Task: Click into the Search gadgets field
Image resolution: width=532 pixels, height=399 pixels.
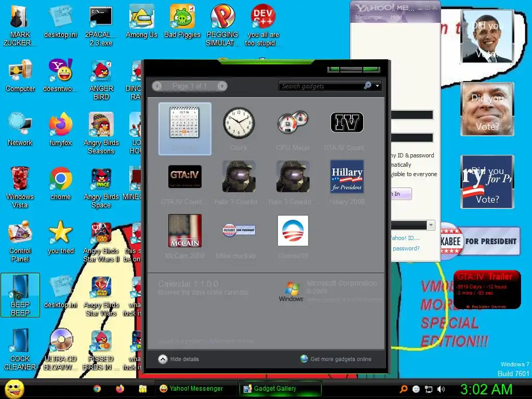Action: click(321, 86)
